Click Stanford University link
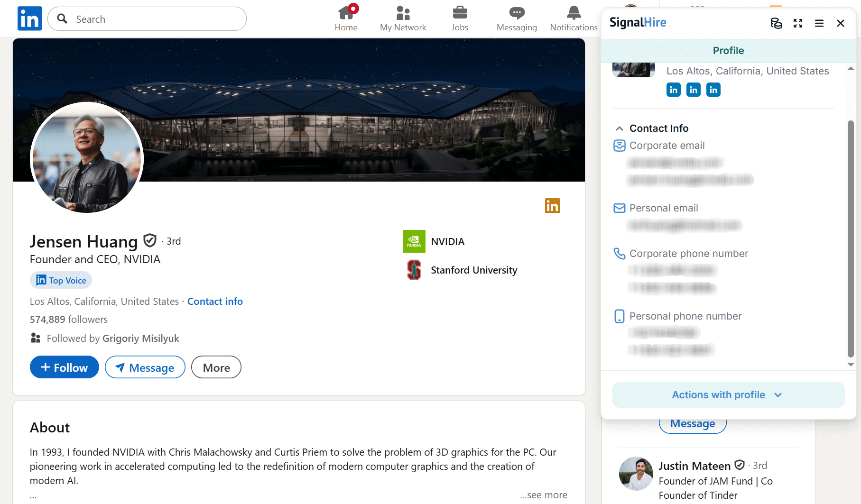This screenshot has height=504, width=861. (474, 270)
